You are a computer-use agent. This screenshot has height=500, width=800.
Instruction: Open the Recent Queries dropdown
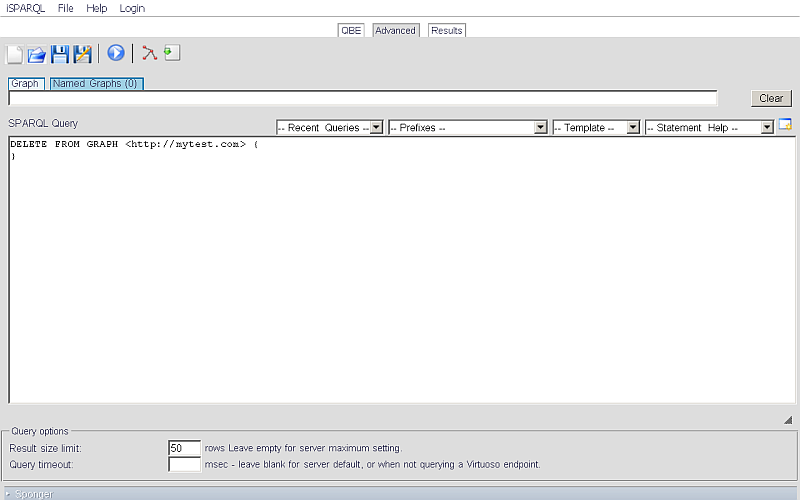tap(330, 128)
